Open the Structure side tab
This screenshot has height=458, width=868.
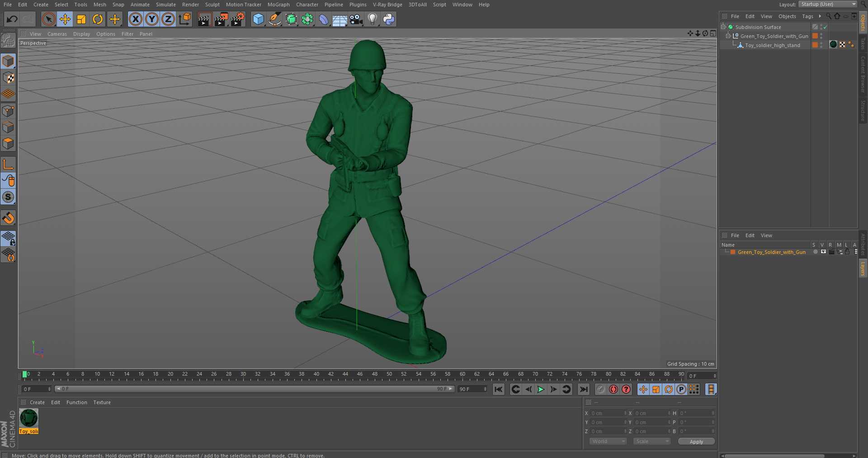[863, 111]
